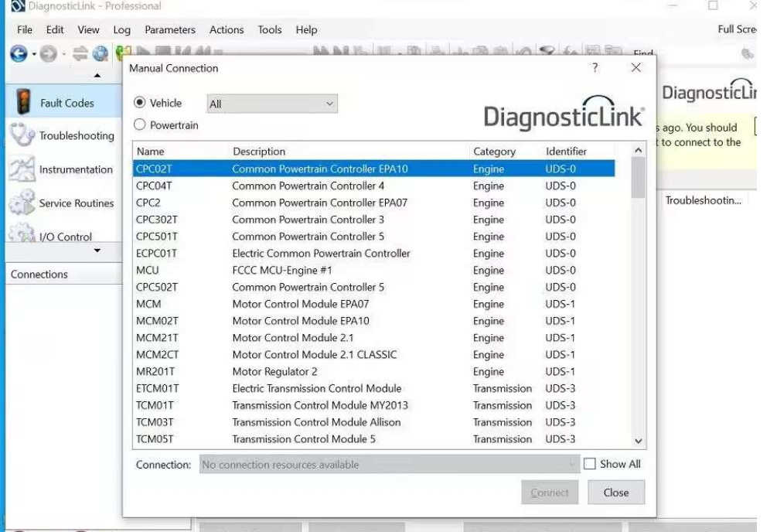This screenshot has width=777, height=532.
Task: Expand the sidebar list with the down arrow
Action: pos(97,251)
